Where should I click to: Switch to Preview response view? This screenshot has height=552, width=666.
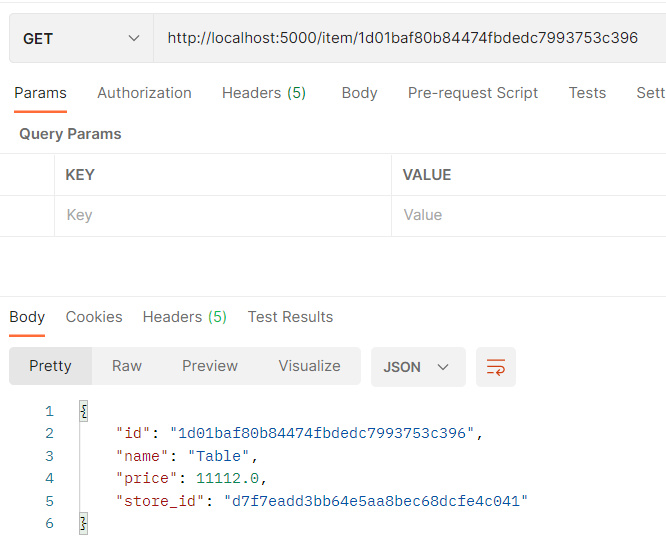pyautogui.click(x=210, y=366)
